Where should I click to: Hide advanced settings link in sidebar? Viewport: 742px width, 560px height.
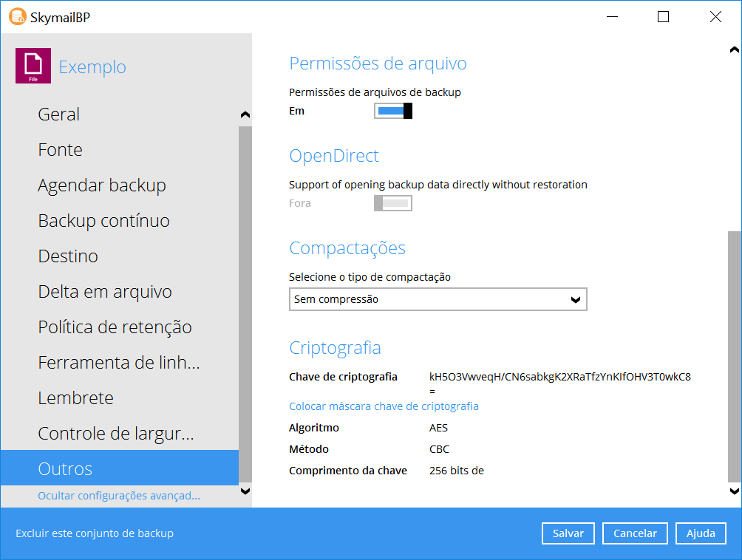click(x=119, y=496)
